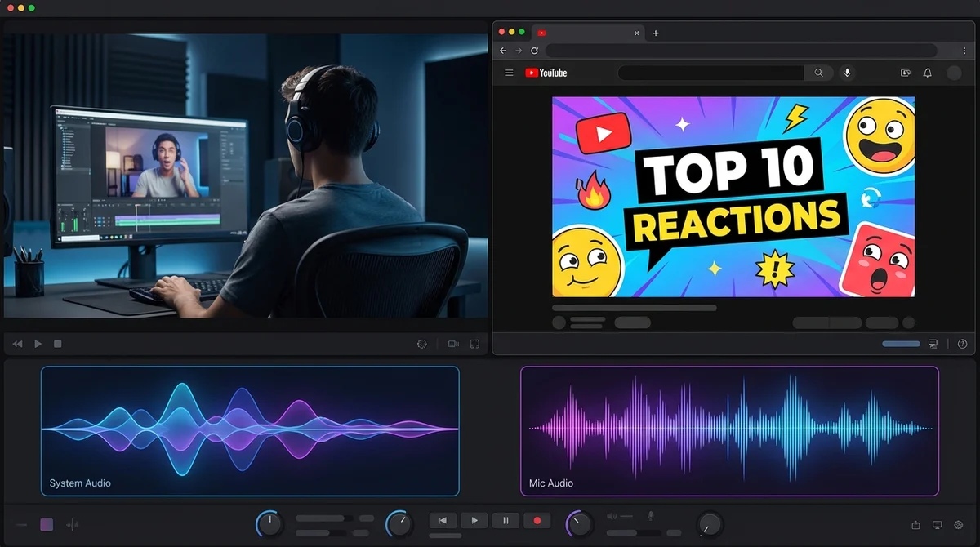
Task: Click the purple knob right of the record button
Action: 579,524
